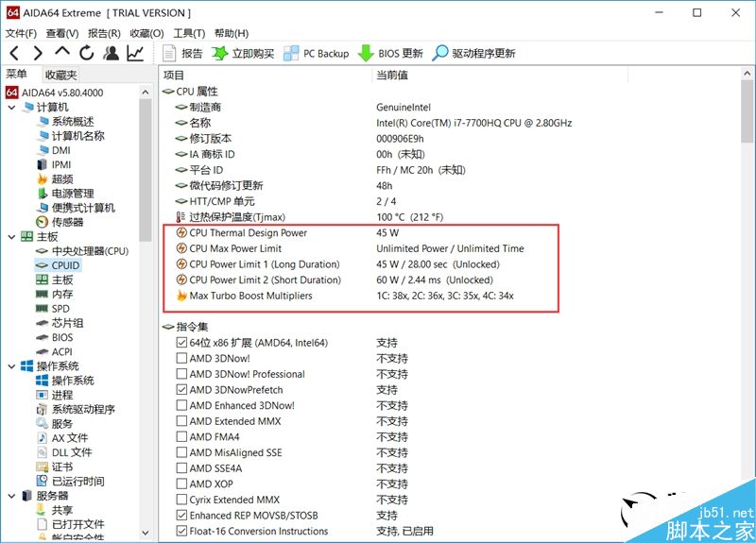The height and width of the screenshot is (543, 756).
Task: Open the 收藏(O) menu
Action: pos(147,33)
